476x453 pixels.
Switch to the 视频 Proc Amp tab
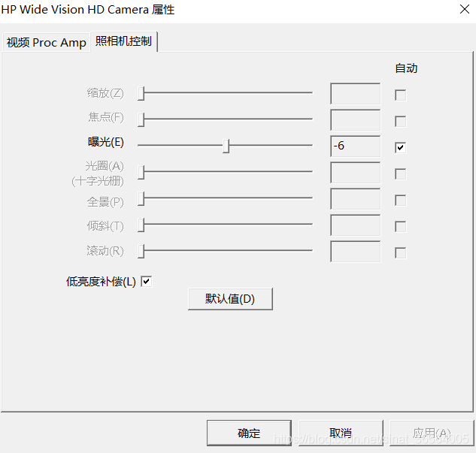point(46,43)
